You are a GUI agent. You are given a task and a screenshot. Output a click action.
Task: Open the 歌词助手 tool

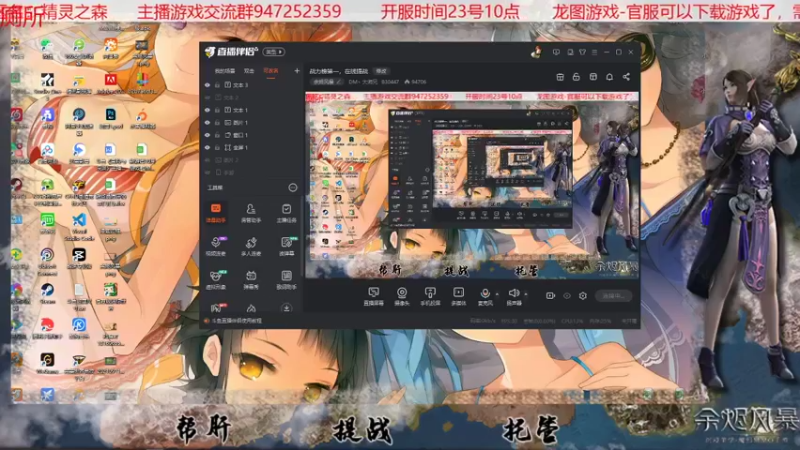coord(286,280)
